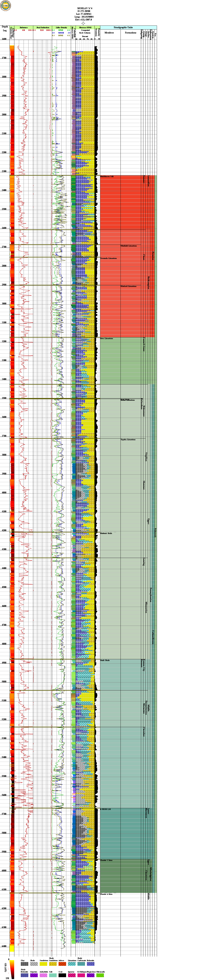
Task: Pick the K-Feldspar legend swatch
Action: click(x=81, y=975)
